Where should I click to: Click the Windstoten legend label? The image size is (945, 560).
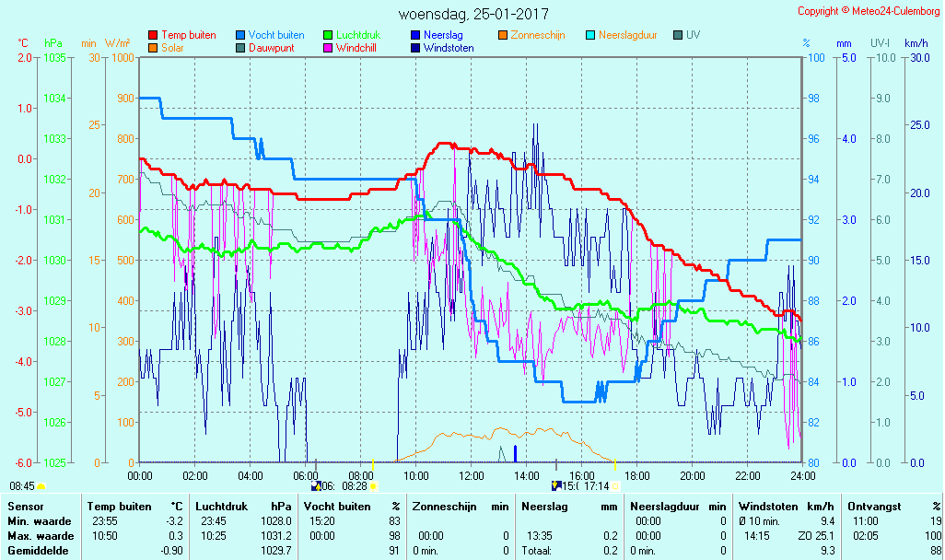tap(449, 48)
